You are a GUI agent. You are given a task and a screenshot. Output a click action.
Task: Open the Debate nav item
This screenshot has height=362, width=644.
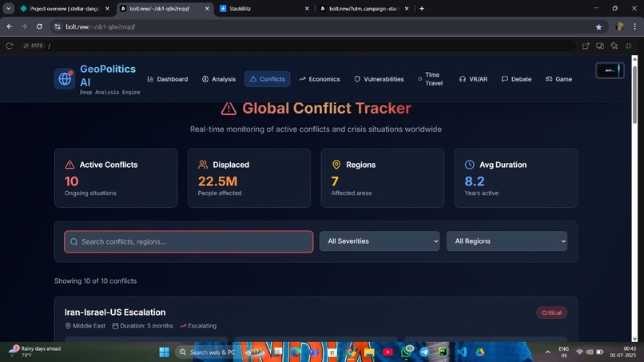click(517, 79)
